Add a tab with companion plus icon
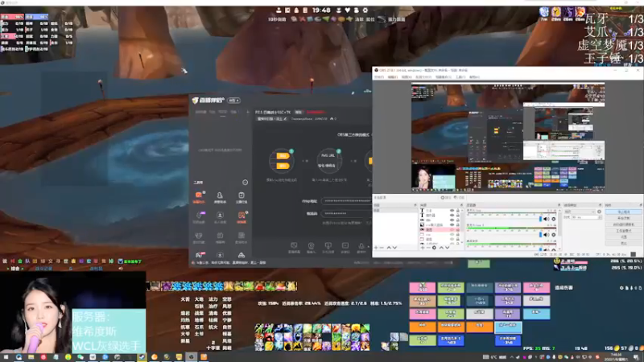 pos(248,112)
